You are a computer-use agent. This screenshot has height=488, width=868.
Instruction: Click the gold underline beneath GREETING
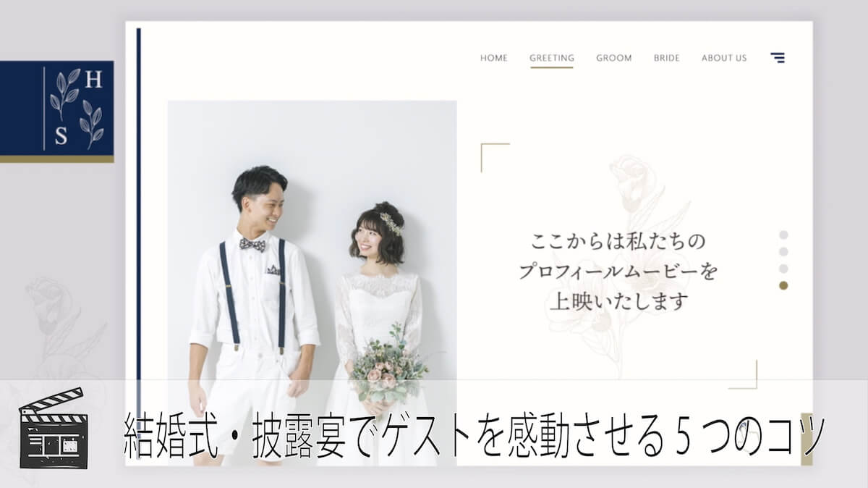click(x=552, y=67)
